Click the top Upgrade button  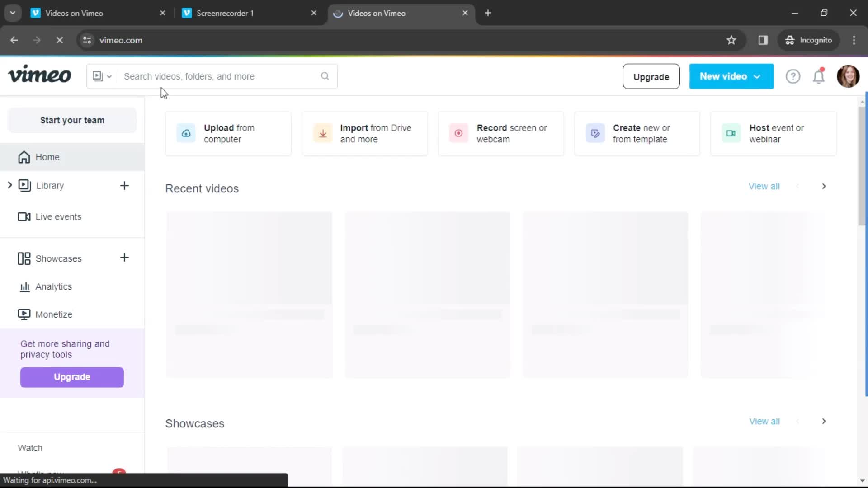pyautogui.click(x=651, y=76)
